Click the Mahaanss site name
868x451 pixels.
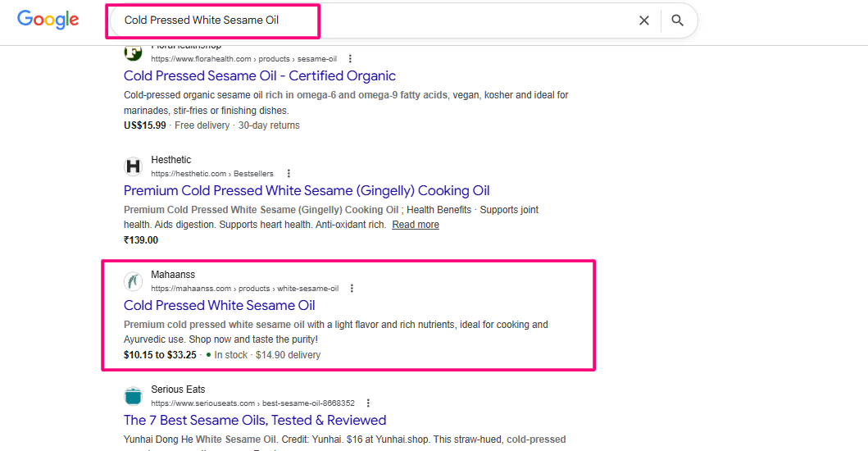click(x=173, y=274)
